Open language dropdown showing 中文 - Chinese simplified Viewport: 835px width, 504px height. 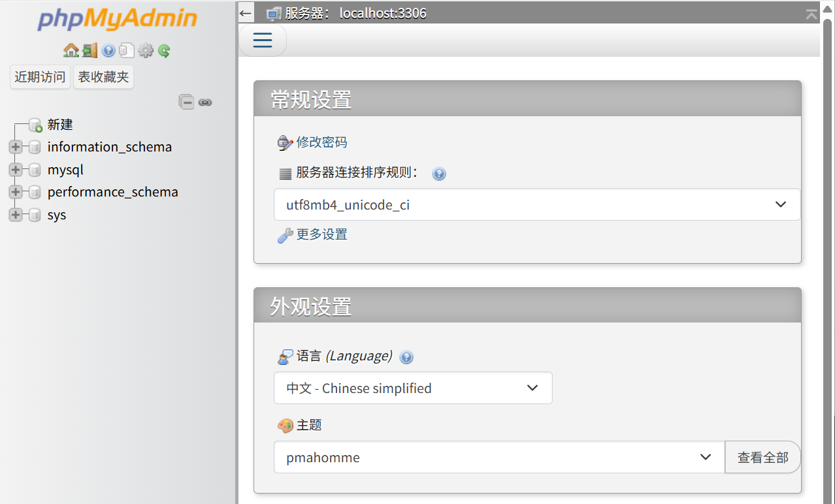413,388
